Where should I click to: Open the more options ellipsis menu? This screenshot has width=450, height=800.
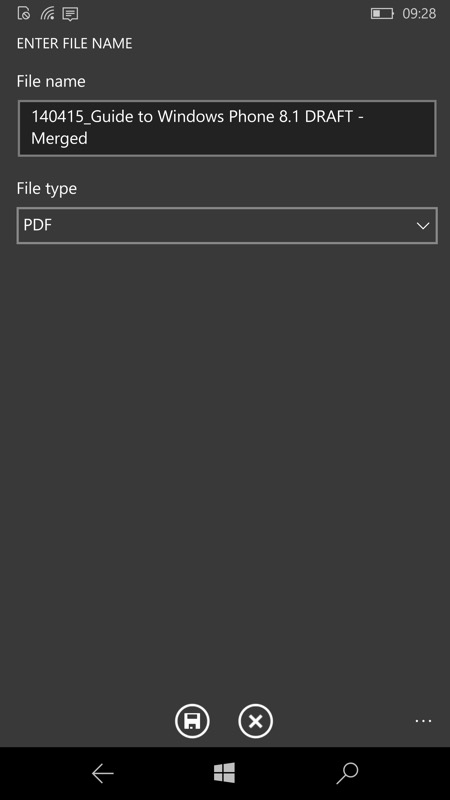point(423,721)
